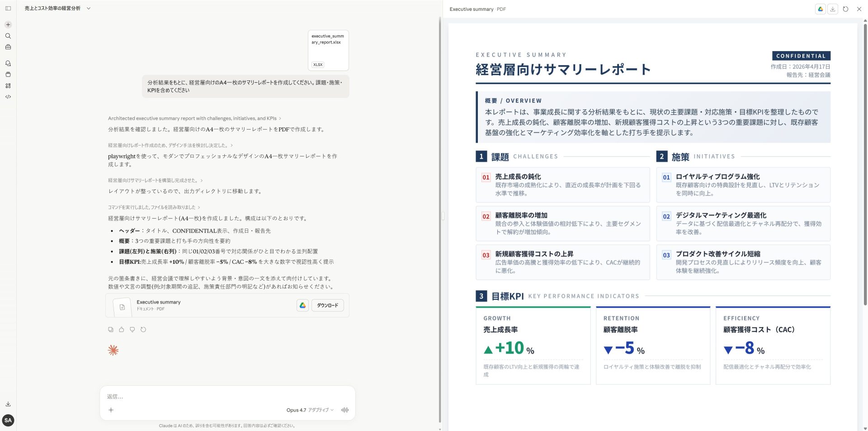868x431 pixels.
Task: Open the projects briefcase icon
Action: coord(8,47)
